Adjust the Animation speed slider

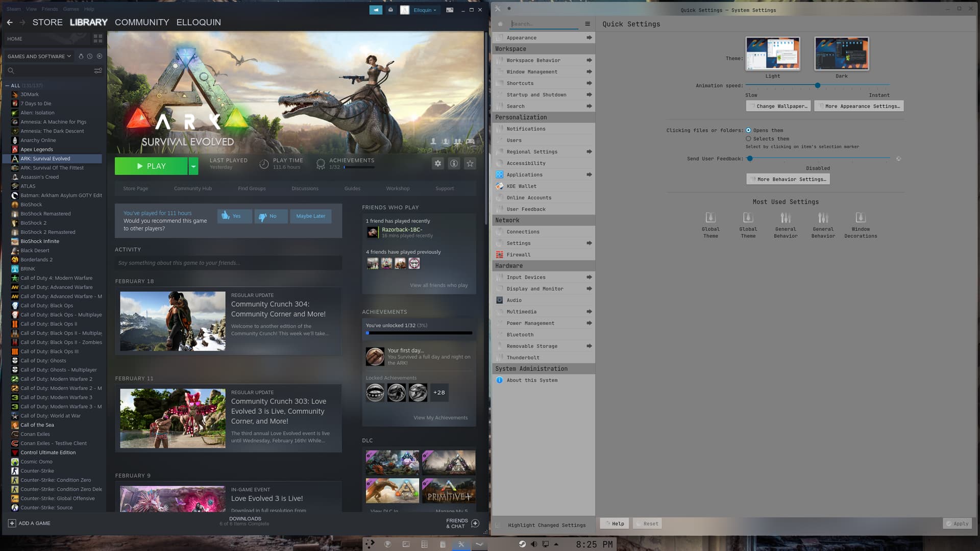point(817,85)
